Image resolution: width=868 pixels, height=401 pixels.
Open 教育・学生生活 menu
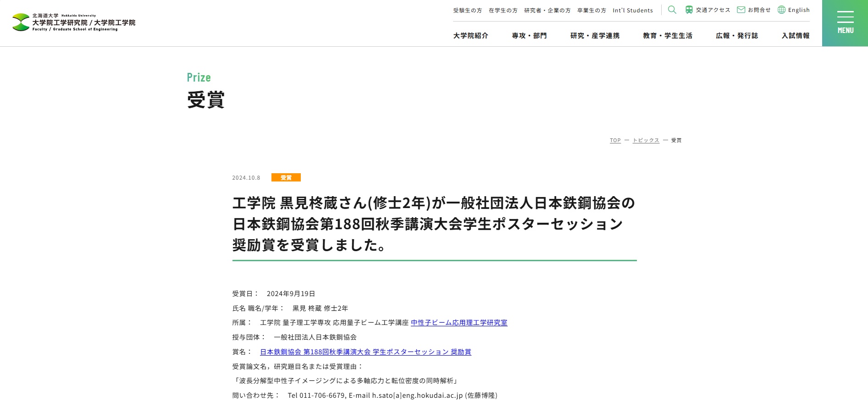(x=668, y=36)
